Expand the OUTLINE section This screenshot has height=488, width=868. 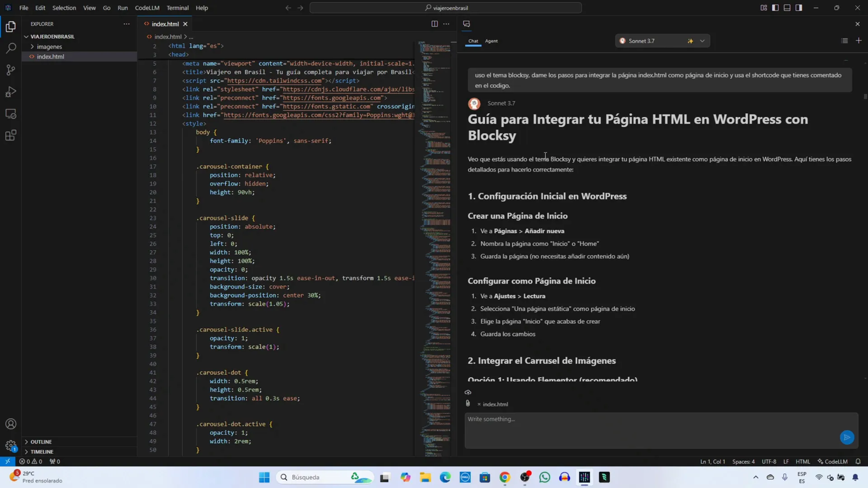tap(41, 442)
